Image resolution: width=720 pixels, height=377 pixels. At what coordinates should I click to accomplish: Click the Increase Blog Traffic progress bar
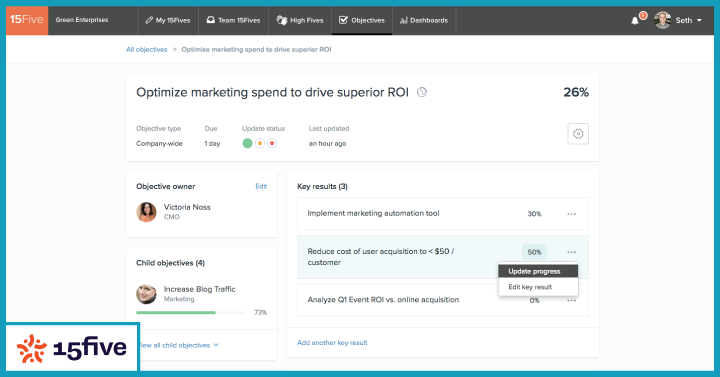pos(190,313)
